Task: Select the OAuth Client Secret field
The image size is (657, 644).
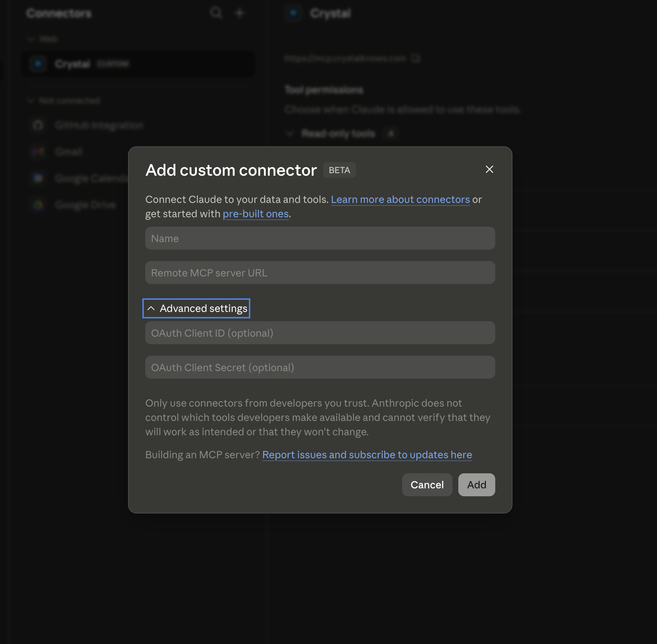Action: click(320, 367)
